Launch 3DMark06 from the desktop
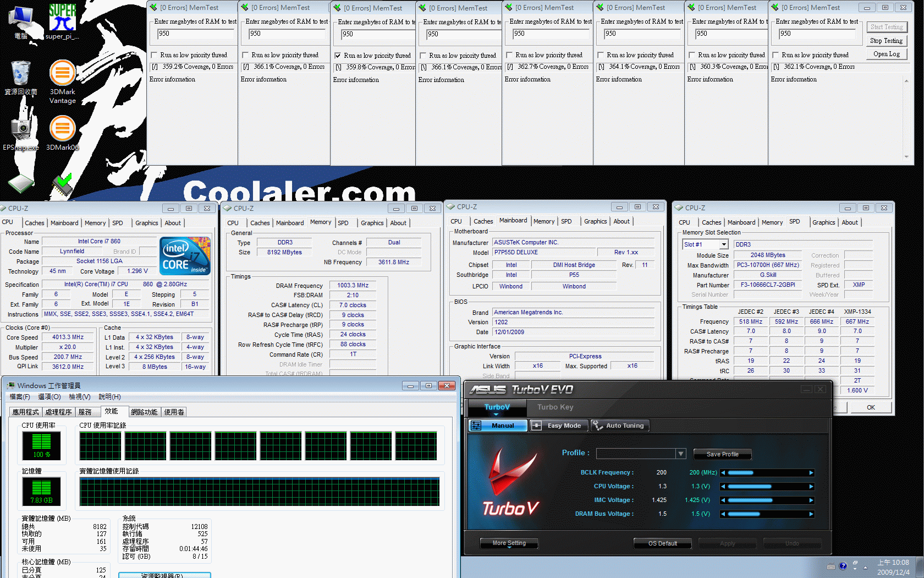The height and width of the screenshot is (578, 924). click(63, 133)
